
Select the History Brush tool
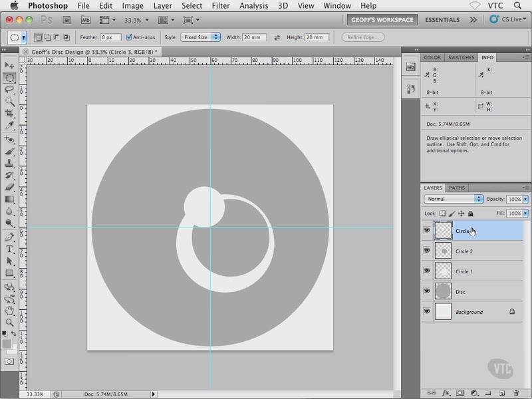(9, 175)
